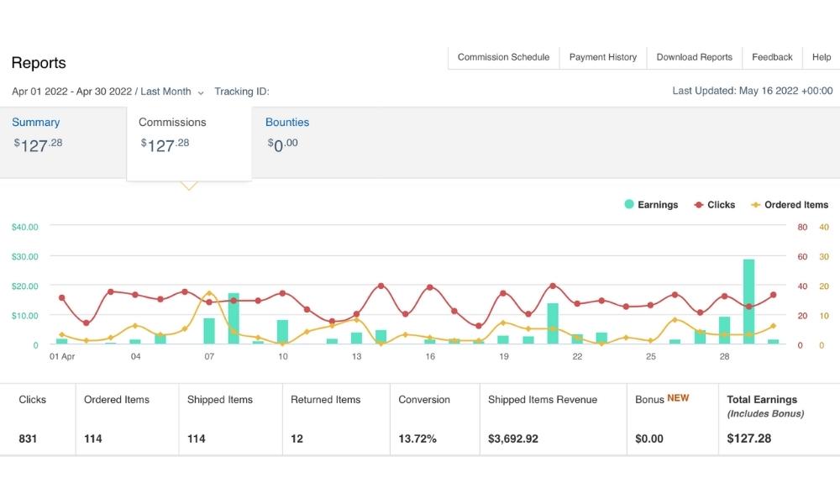Click the Earnings bar for Apr 08
The width and height of the screenshot is (840, 504).
pyautogui.click(x=234, y=318)
